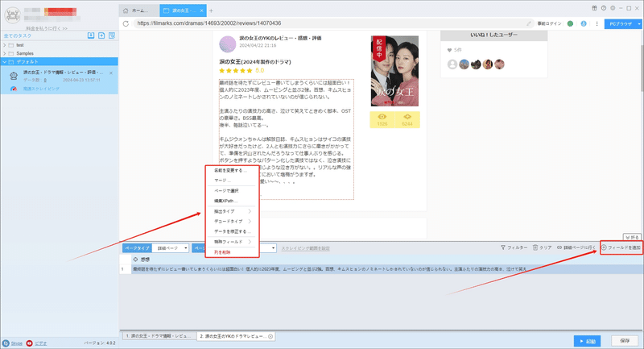Click the five-star rating of the review
The width and height of the screenshot is (644, 349).
click(236, 71)
